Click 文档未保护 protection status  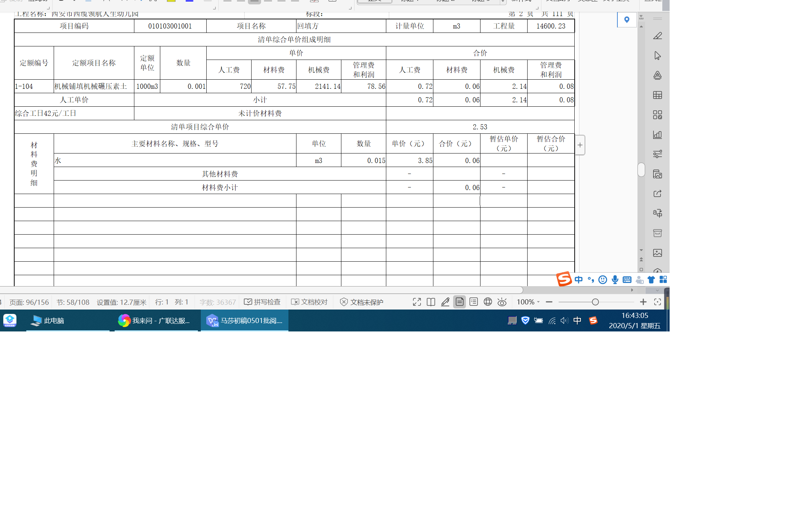click(361, 302)
